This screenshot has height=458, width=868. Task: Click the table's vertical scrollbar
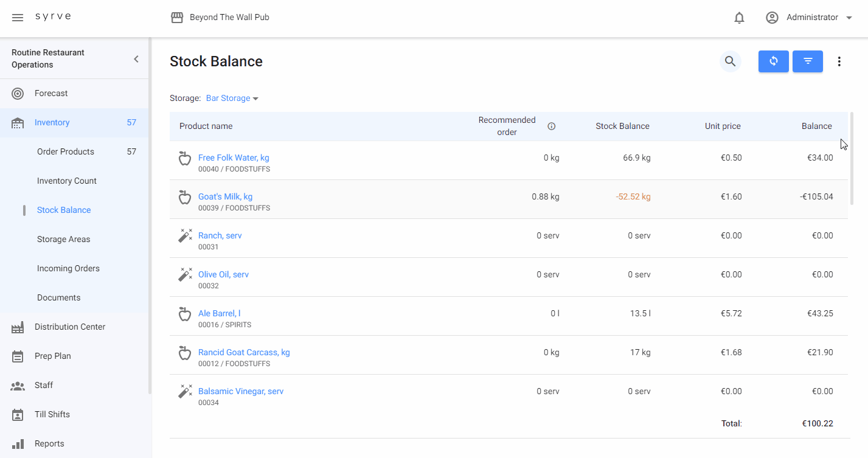pyautogui.click(x=851, y=158)
